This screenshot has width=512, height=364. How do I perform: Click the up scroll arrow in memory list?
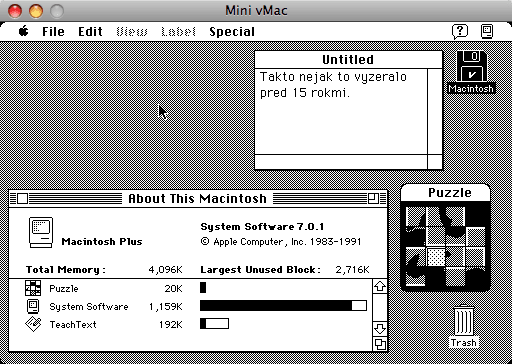coord(380,286)
